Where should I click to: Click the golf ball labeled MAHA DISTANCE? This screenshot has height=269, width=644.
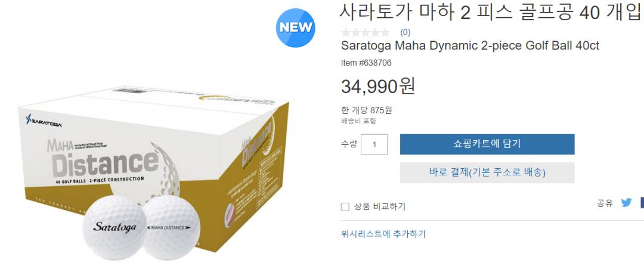coord(172,227)
